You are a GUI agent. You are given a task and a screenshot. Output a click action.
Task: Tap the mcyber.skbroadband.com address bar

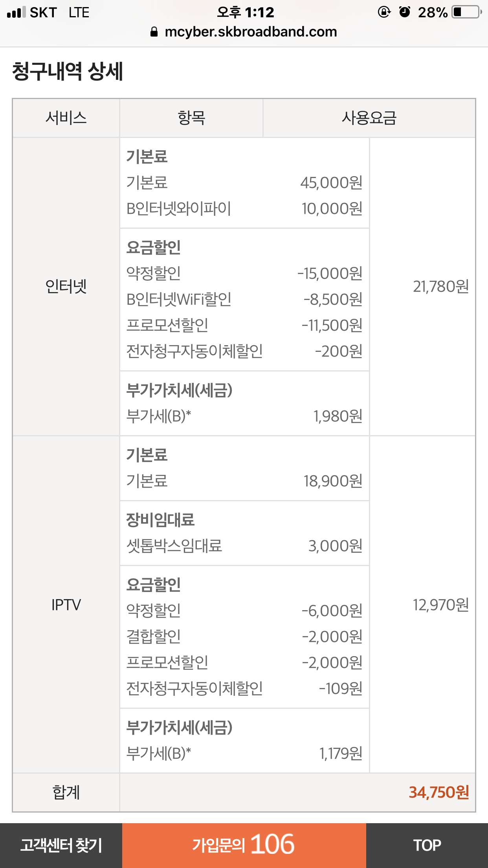pos(251,32)
